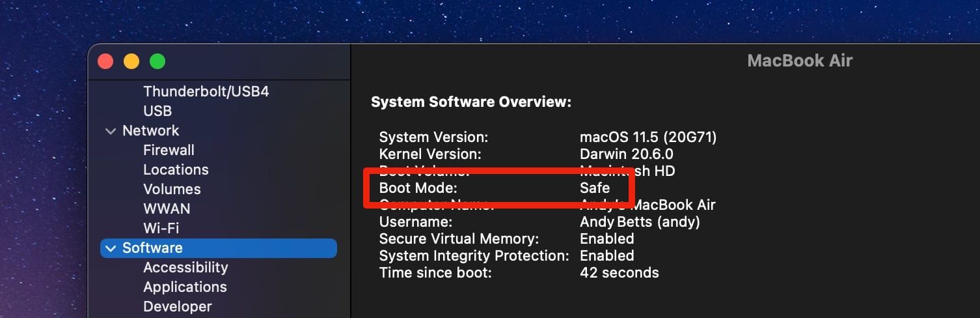Show the Volumes entry
Screen dimensions: 980x318
coord(172,189)
